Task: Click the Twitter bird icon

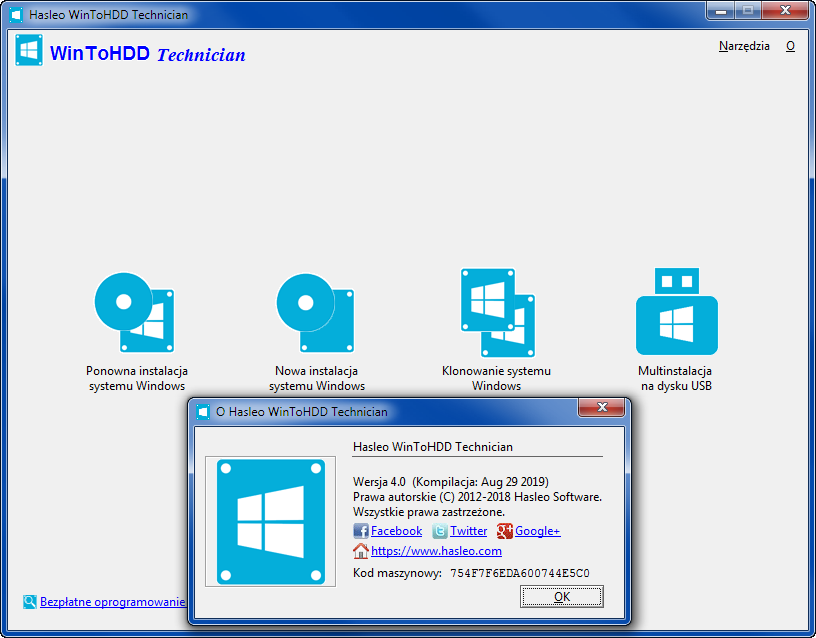Action: point(440,531)
